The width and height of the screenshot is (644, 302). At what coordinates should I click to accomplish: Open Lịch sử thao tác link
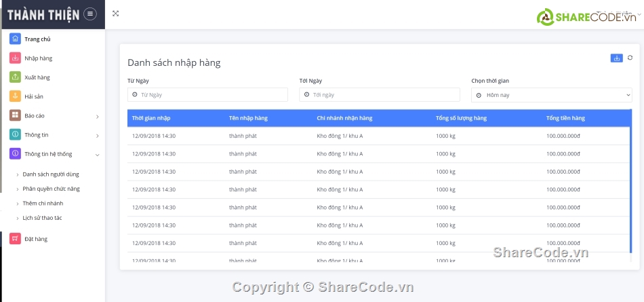click(42, 218)
